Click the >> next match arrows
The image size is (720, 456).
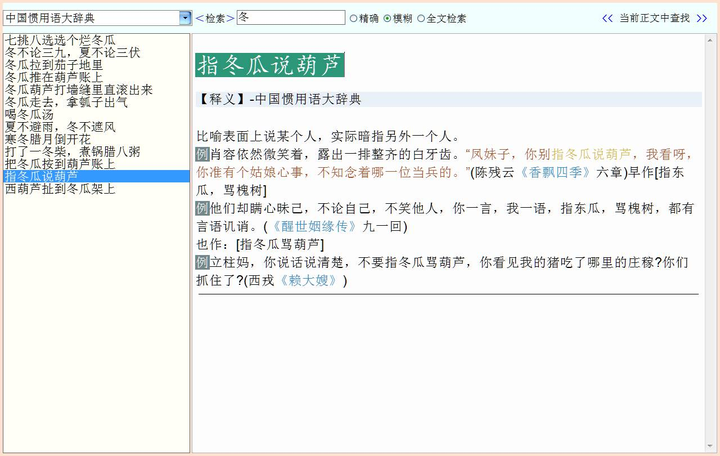(702, 18)
